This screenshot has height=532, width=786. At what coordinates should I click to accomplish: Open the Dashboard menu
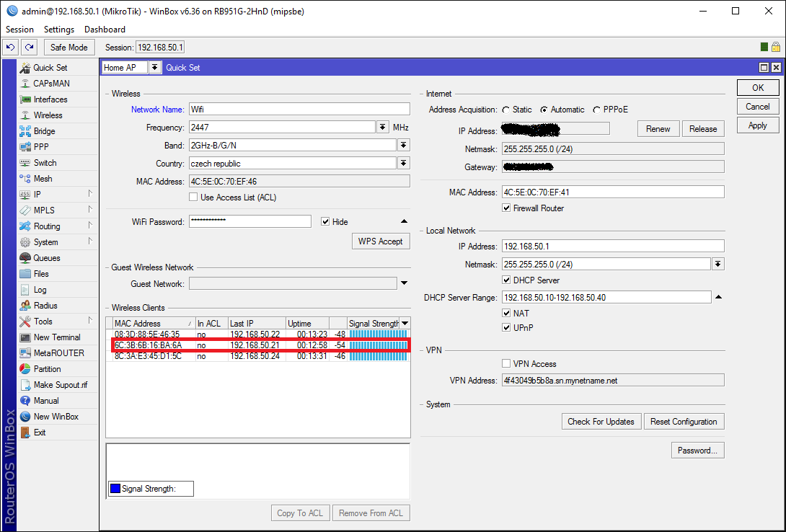click(105, 30)
